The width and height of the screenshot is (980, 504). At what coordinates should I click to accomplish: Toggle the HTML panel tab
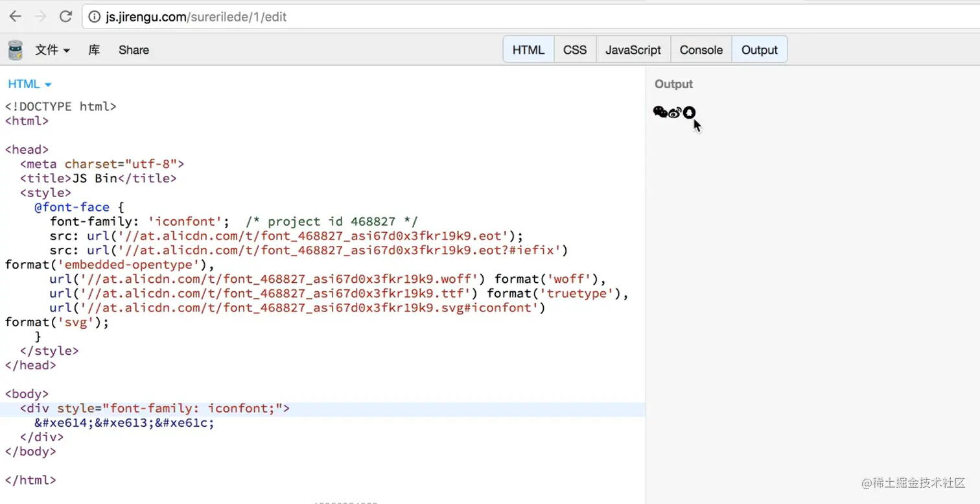point(528,50)
